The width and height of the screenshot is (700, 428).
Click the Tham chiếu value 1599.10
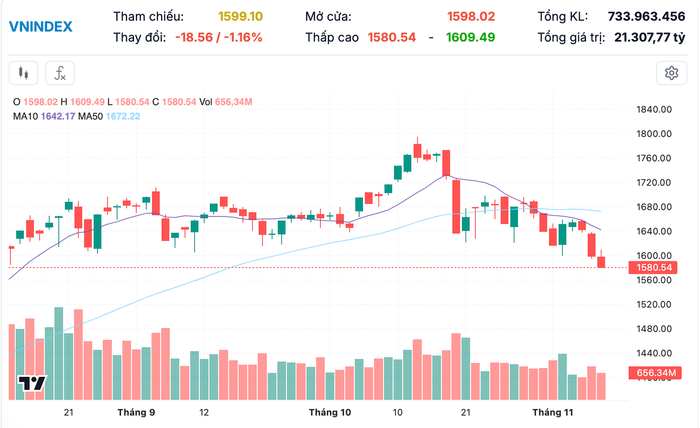click(240, 17)
